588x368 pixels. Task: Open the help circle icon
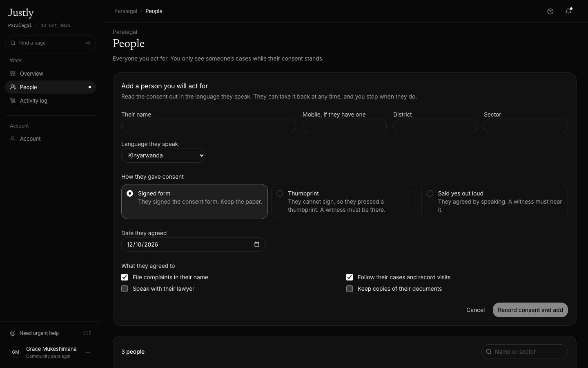pyautogui.click(x=550, y=11)
